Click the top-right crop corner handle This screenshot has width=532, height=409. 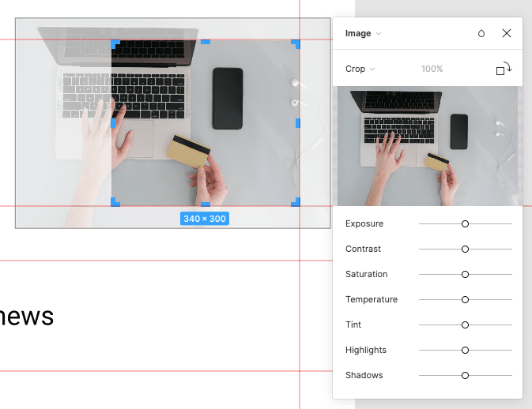[x=296, y=44]
